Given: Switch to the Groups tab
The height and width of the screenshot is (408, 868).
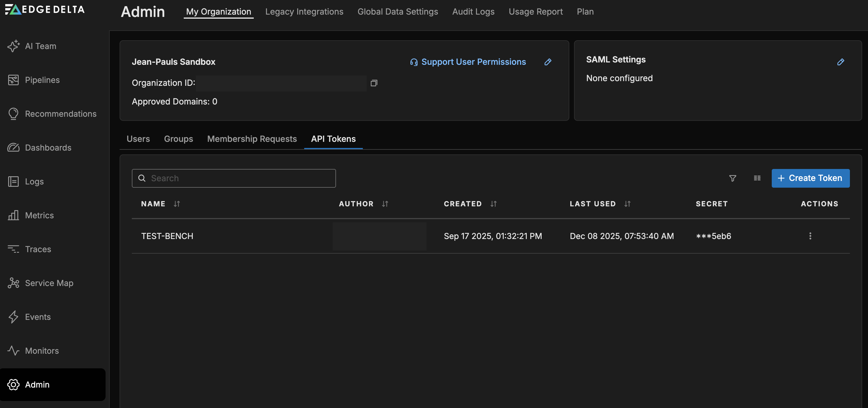Looking at the screenshot, I should (x=178, y=139).
